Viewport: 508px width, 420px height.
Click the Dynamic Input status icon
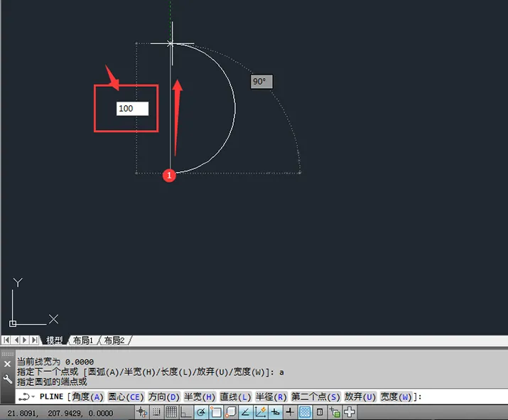pyautogui.click(x=276, y=412)
